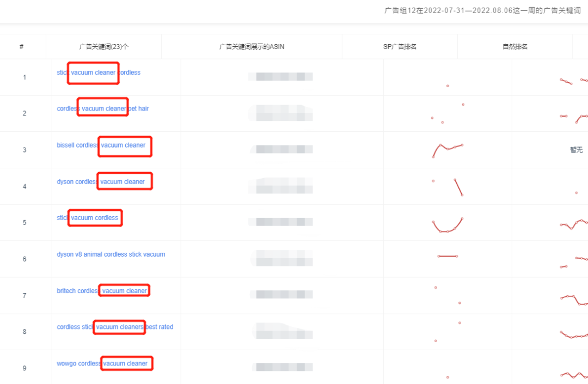Screen dimensions: 588x384
Task: Click row number 4
Action: click(x=24, y=186)
